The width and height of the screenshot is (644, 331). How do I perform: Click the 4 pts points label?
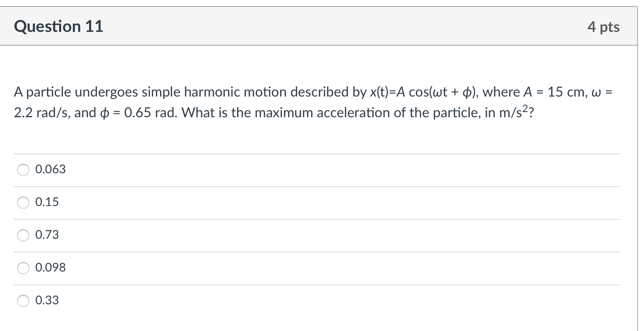(x=603, y=27)
